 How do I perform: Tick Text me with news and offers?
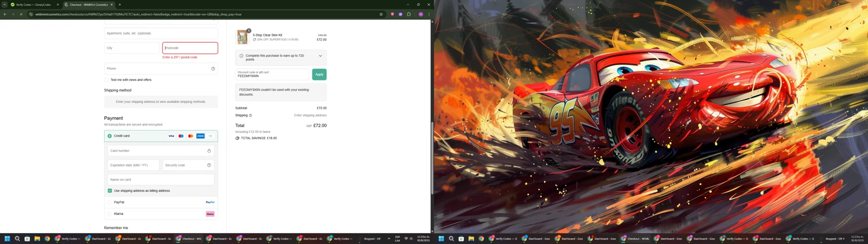click(106, 80)
